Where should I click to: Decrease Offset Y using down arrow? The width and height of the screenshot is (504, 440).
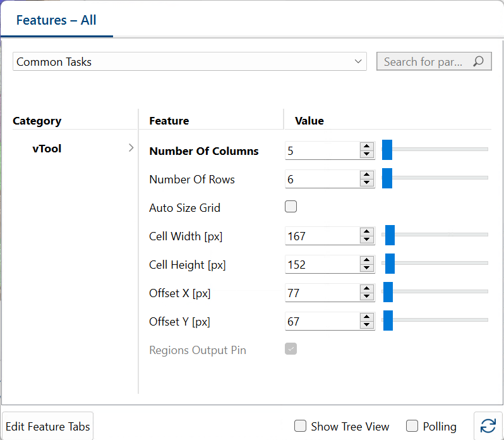366,325
